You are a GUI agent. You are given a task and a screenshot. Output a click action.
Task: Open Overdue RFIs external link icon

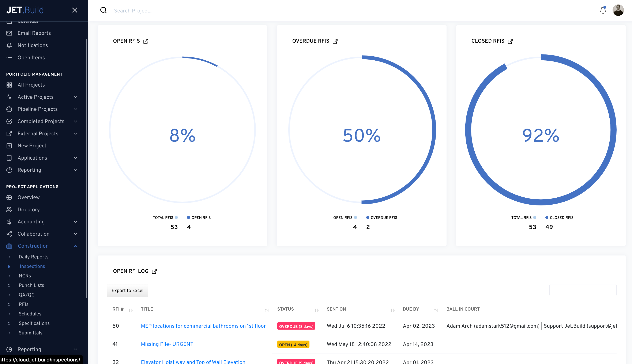(x=335, y=41)
